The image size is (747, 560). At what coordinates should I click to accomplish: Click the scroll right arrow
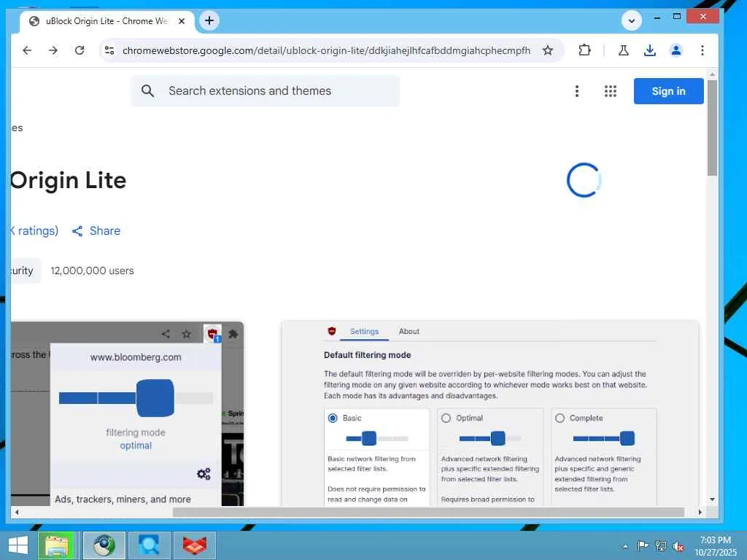pyautogui.click(x=700, y=513)
